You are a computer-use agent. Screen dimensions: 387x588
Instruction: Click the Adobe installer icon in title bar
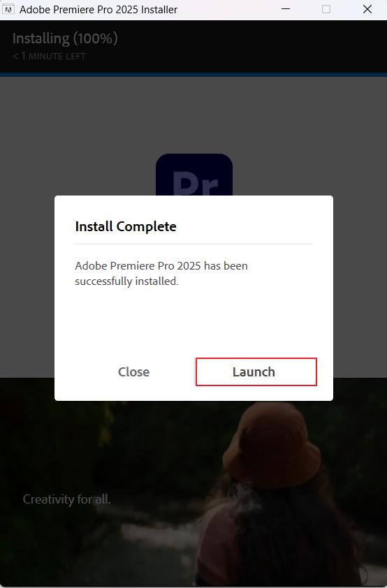(x=8, y=9)
